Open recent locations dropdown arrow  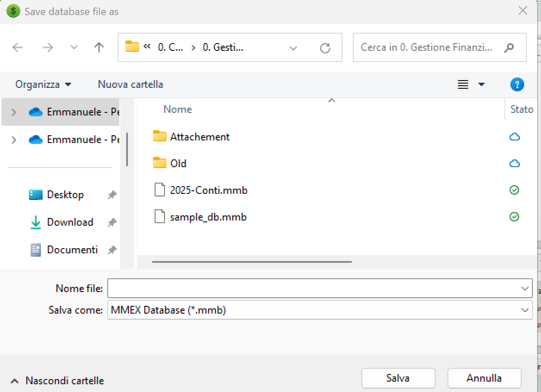(74, 47)
